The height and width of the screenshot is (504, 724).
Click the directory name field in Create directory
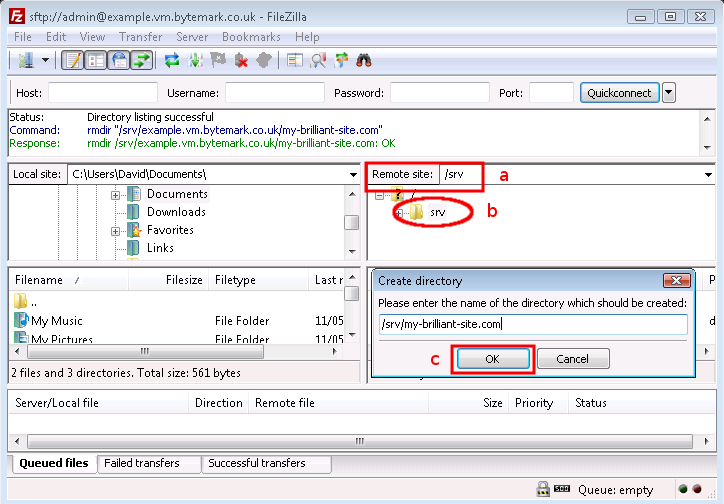(533, 324)
